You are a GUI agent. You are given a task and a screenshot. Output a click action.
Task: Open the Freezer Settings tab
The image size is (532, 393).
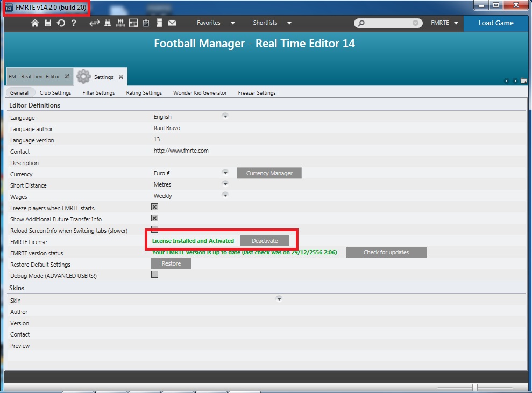click(257, 92)
